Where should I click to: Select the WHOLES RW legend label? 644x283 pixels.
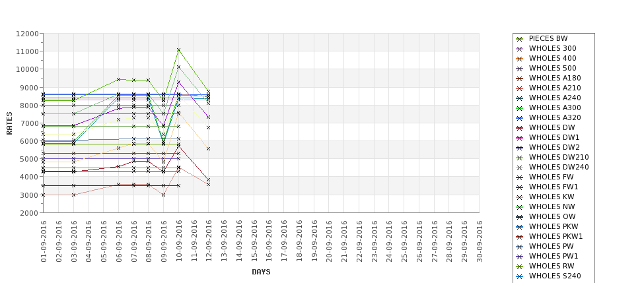point(552,267)
